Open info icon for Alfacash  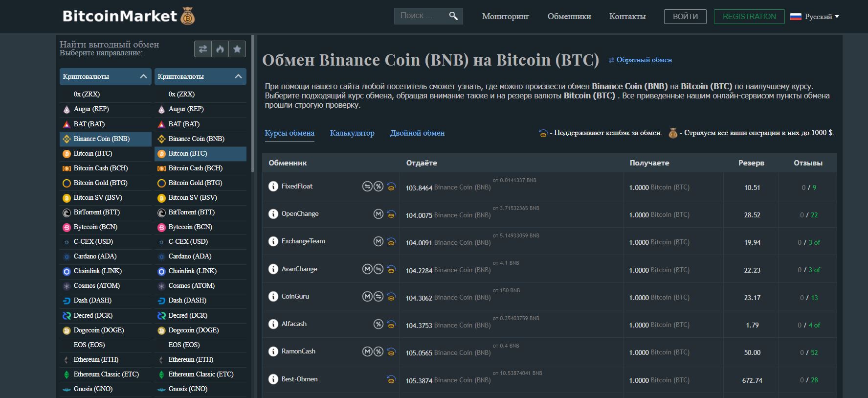[x=273, y=324]
